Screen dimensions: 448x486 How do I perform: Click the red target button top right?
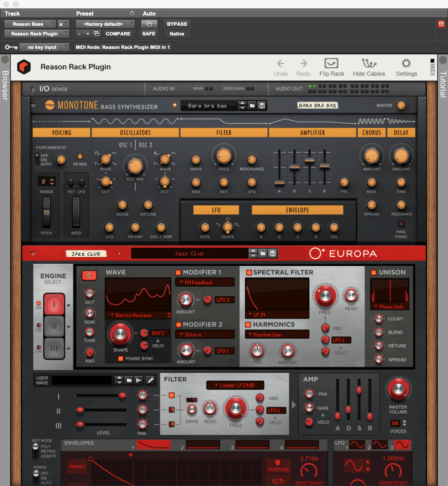[x=441, y=24]
